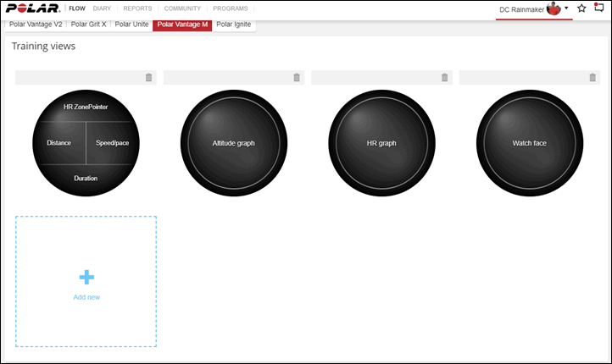Select the Watch face view
612x364 pixels.
click(530, 143)
